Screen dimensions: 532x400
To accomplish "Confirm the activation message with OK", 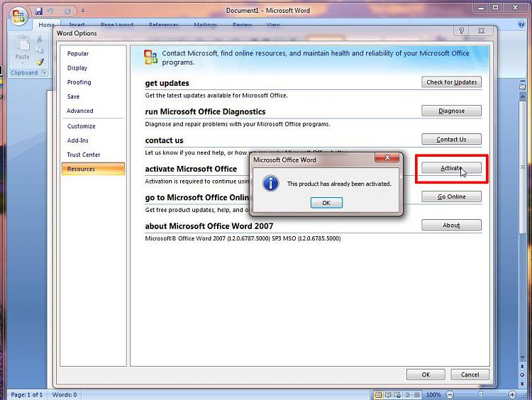I will pyautogui.click(x=326, y=203).
